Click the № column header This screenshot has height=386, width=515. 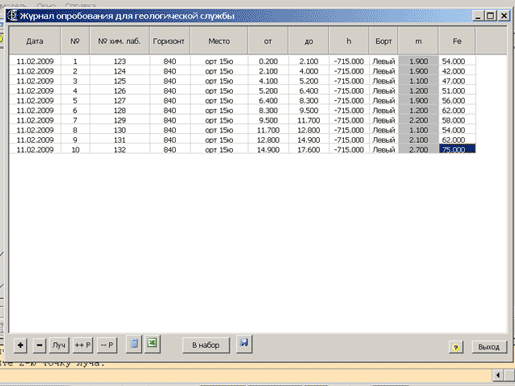click(75, 41)
